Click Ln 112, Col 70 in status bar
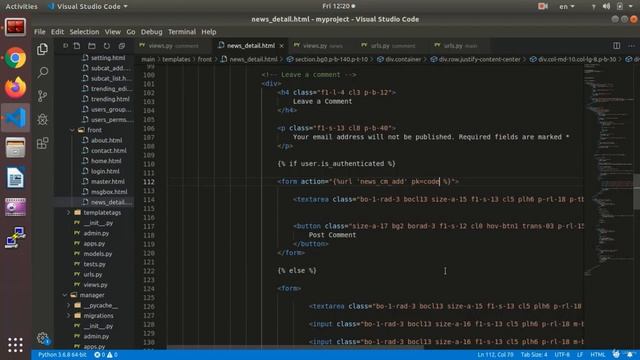This screenshot has height=360, width=640. coord(496,355)
